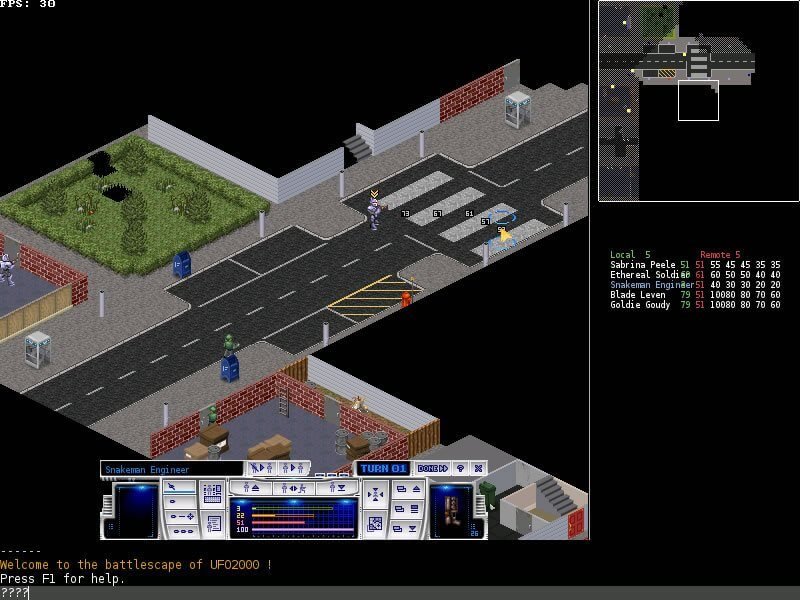
Task: Toggle kneel/stand for the unit
Action: tap(294, 488)
